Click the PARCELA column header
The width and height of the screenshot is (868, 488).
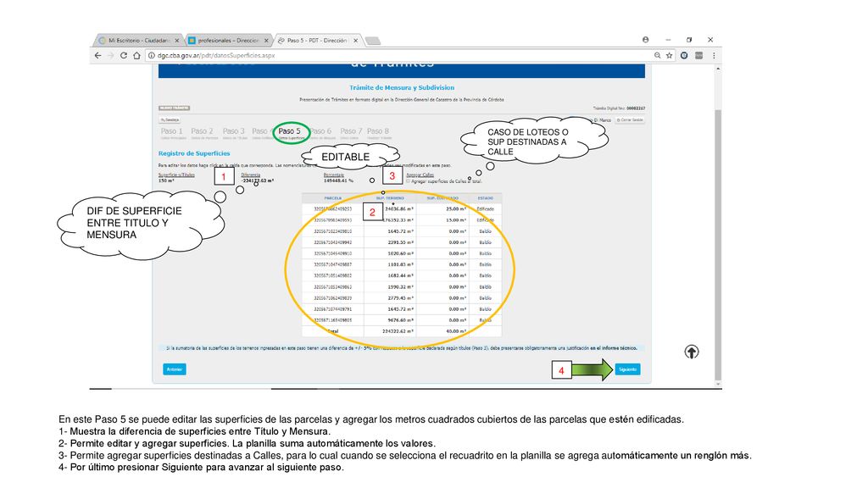(x=332, y=198)
